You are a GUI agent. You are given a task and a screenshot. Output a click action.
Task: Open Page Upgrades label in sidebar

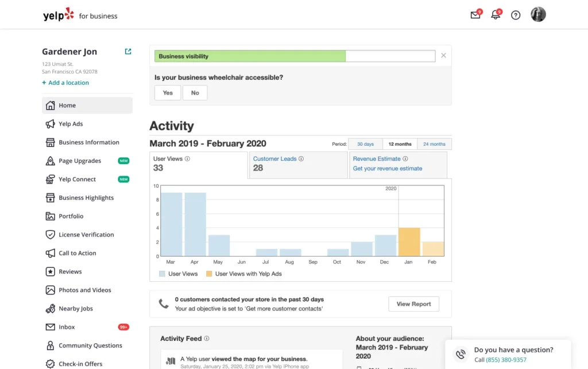(80, 161)
